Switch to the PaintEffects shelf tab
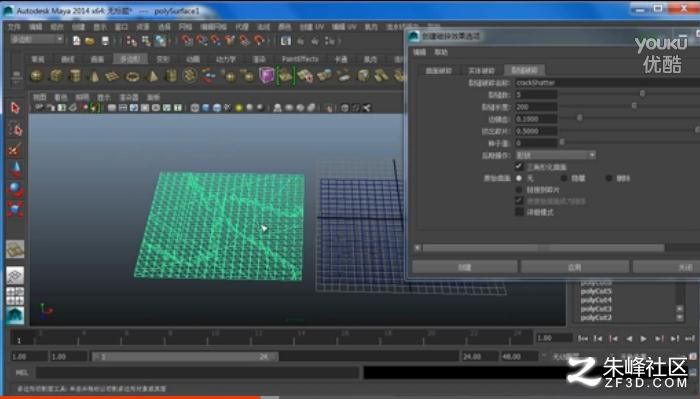 point(300,59)
